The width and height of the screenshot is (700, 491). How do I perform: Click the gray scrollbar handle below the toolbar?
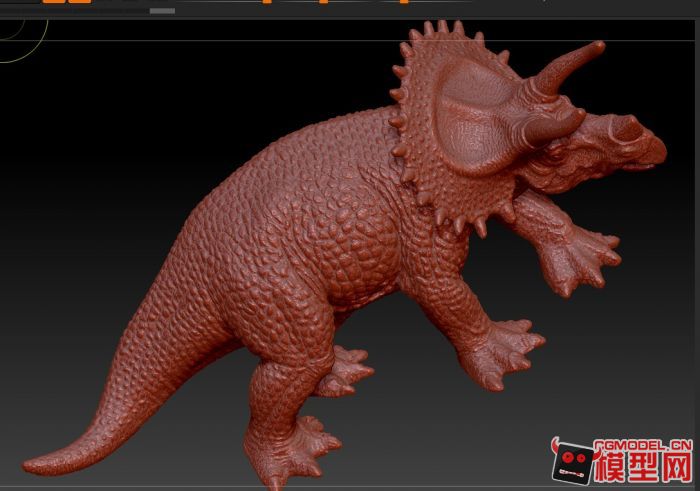[x=161, y=11]
